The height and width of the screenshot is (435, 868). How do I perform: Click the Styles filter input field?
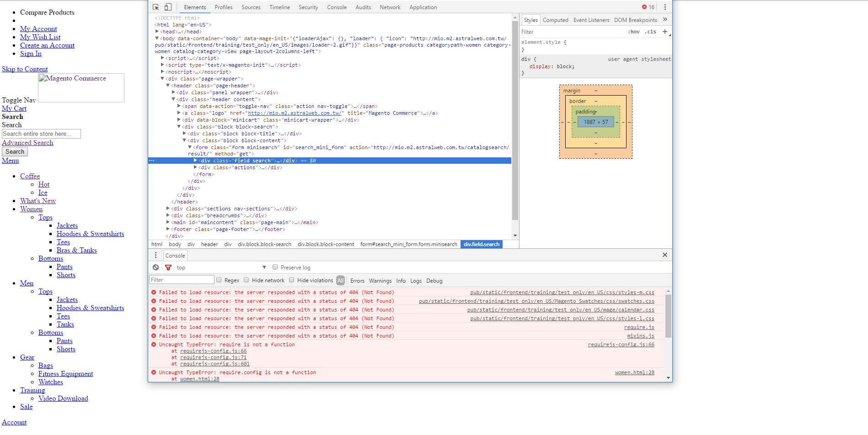point(572,32)
